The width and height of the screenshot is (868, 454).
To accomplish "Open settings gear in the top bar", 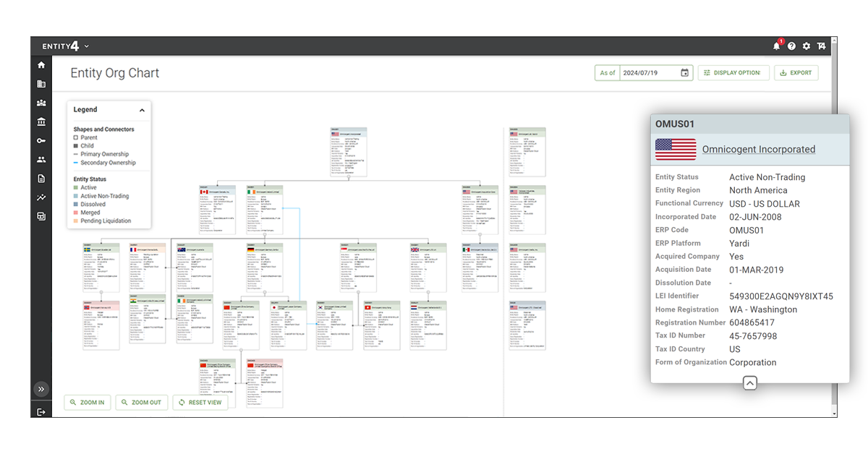I will click(x=807, y=46).
